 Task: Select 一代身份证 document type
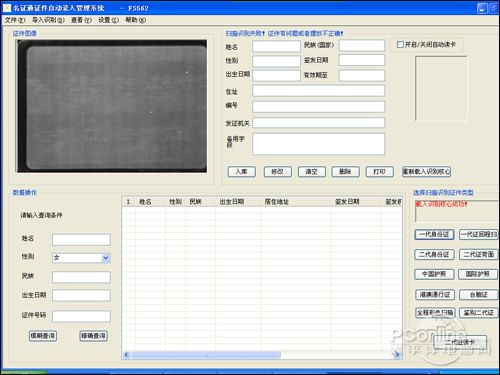434,235
